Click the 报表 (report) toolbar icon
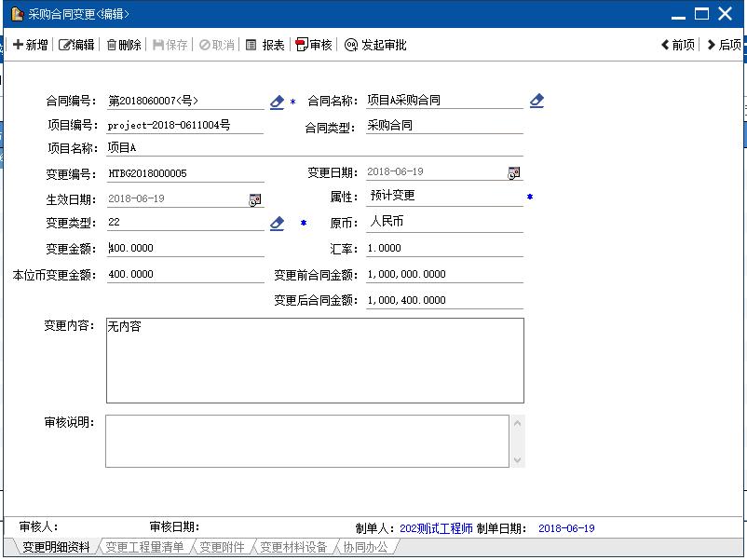Image resolution: width=747 pixels, height=560 pixels. [x=251, y=45]
